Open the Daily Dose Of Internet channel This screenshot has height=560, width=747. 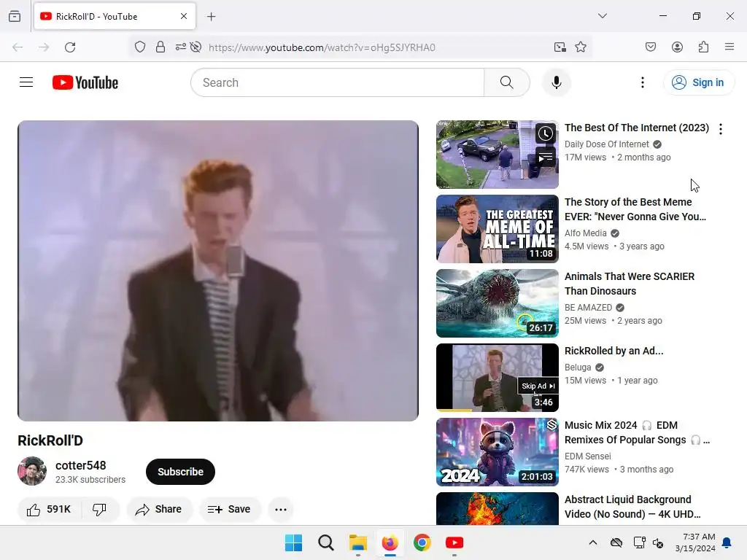[x=606, y=144]
